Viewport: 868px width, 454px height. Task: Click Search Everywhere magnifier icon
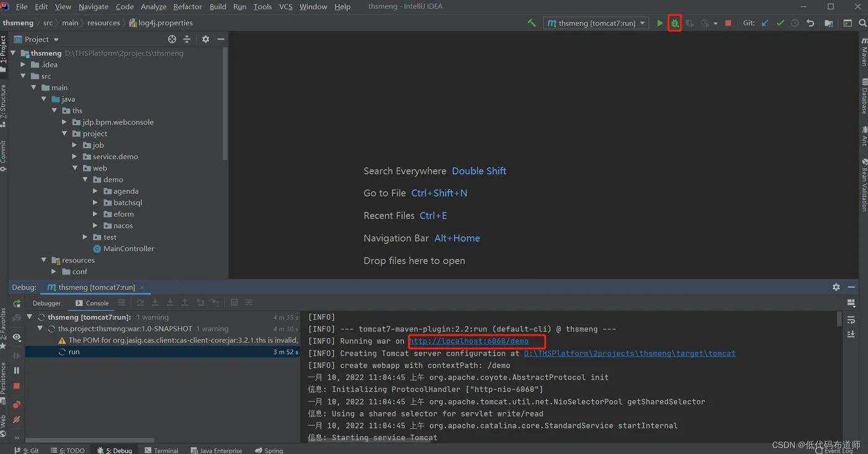point(862,23)
